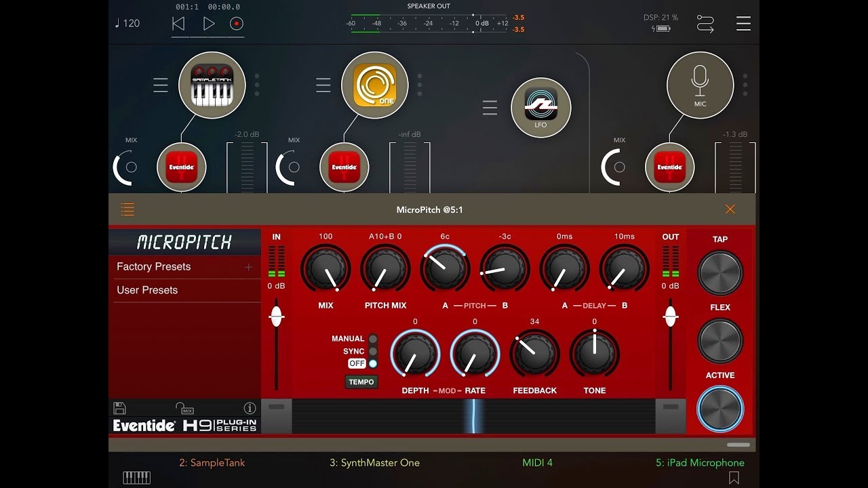Click the MOD RATE knob

pos(475,354)
